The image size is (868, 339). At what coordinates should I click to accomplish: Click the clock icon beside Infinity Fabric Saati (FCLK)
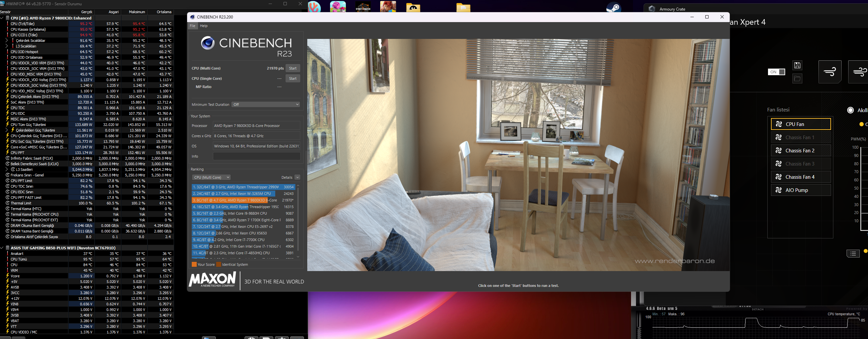[7, 158]
